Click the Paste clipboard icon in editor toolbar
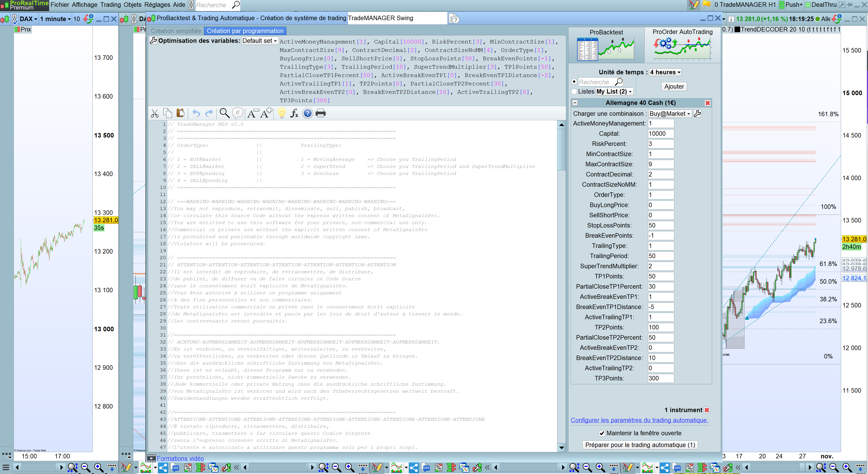The height and width of the screenshot is (474, 868). 181,113
